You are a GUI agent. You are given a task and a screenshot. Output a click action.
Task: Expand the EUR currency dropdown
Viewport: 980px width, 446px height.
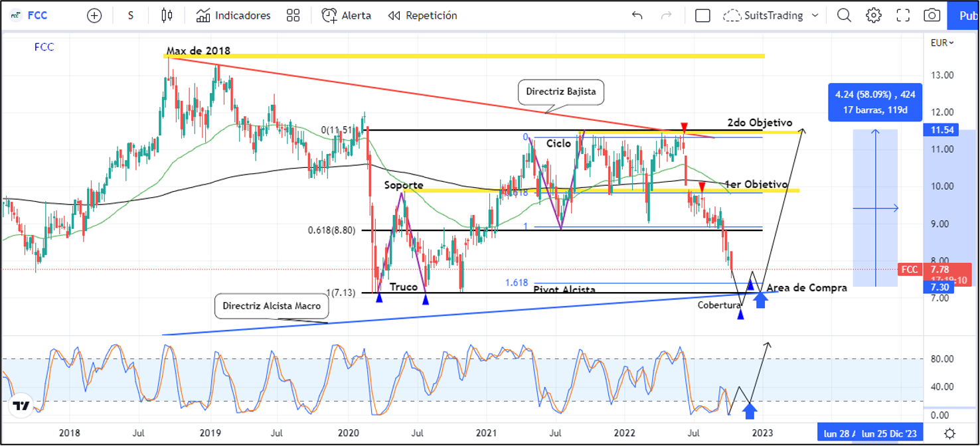(941, 42)
